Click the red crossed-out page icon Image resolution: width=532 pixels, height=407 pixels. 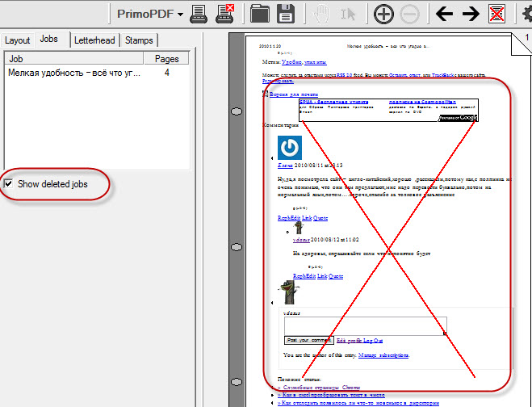[x=498, y=14]
